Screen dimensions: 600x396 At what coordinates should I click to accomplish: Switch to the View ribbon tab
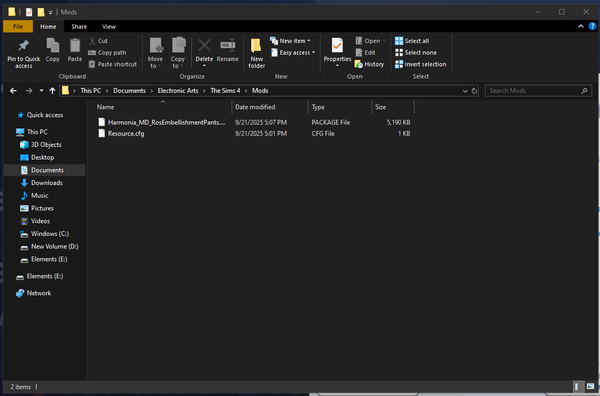(109, 26)
